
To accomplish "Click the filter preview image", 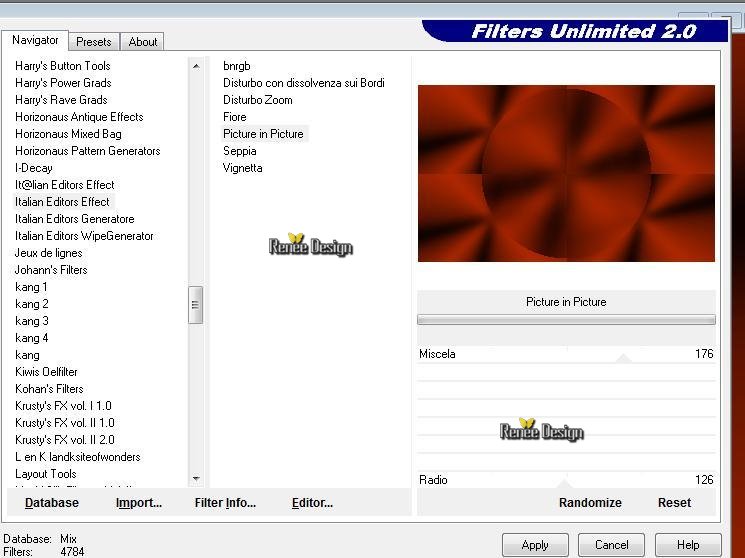I will (x=566, y=173).
